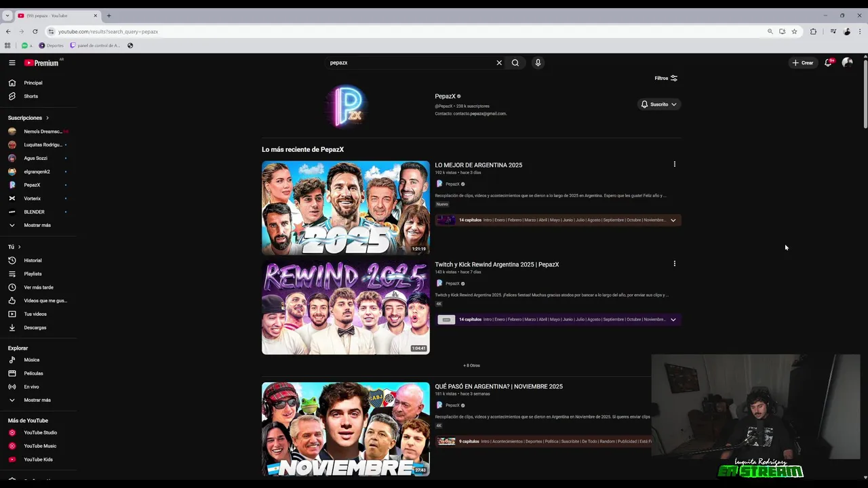
Task: Bookmark this page with the star
Action: (x=794, y=31)
